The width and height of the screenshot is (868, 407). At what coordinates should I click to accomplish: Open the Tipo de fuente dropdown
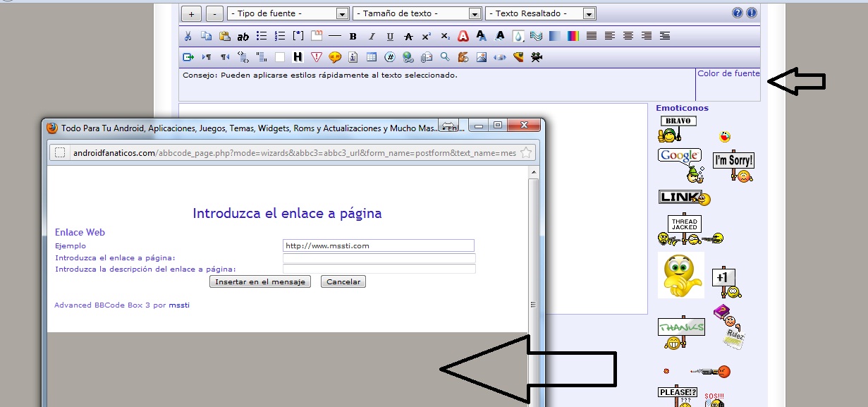(288, 13)
